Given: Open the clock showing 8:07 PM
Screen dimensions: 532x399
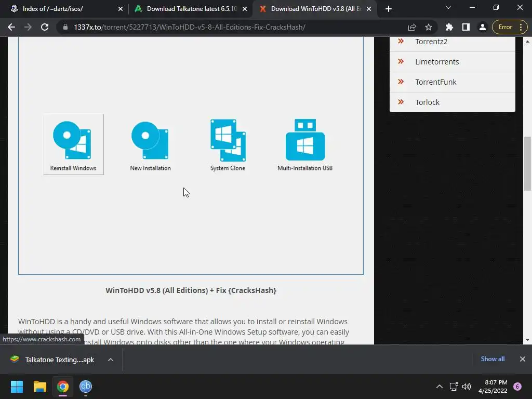Looking at the screenshot, I should [493, 387].
